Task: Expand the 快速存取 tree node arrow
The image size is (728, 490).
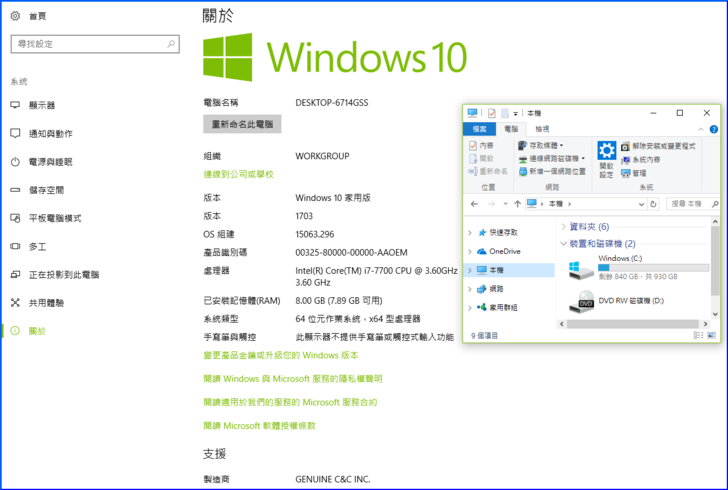Action: [x=470, y=233]
